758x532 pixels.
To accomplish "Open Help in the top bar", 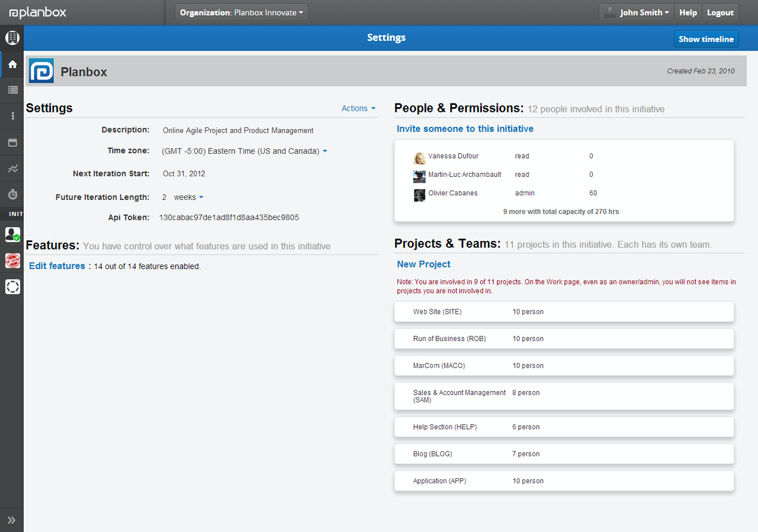I will (688, 12).
